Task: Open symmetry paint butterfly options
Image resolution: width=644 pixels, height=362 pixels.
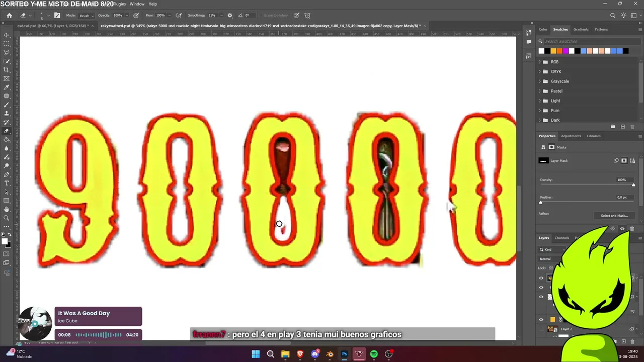Action: coord(307,16)
